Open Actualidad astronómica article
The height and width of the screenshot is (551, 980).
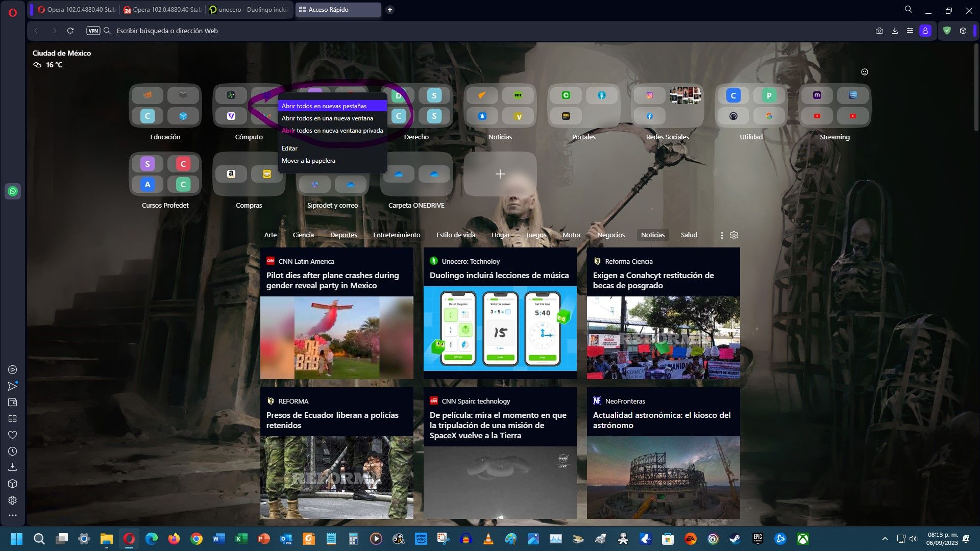pos(664,453)
